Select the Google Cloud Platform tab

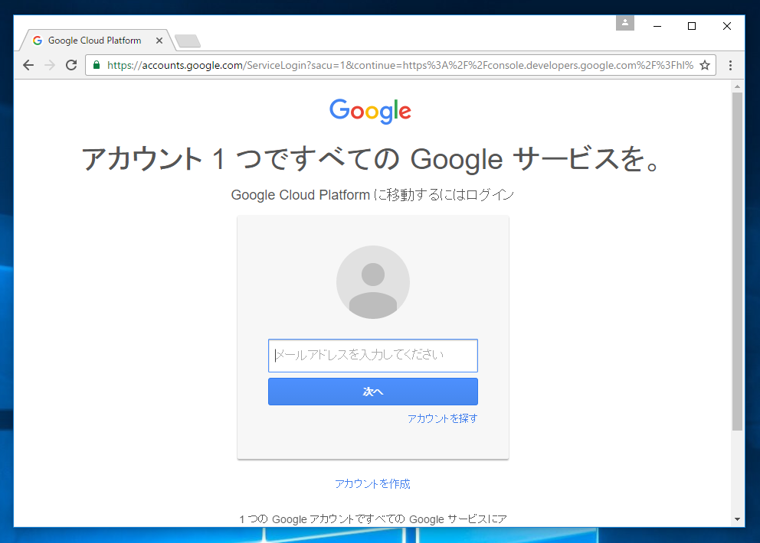point(95,41)
